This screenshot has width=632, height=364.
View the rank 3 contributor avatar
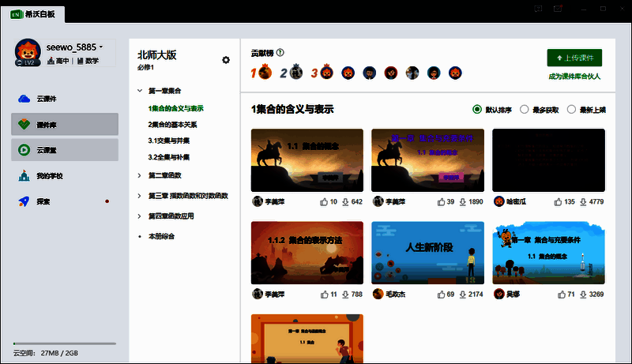[326, 73]
